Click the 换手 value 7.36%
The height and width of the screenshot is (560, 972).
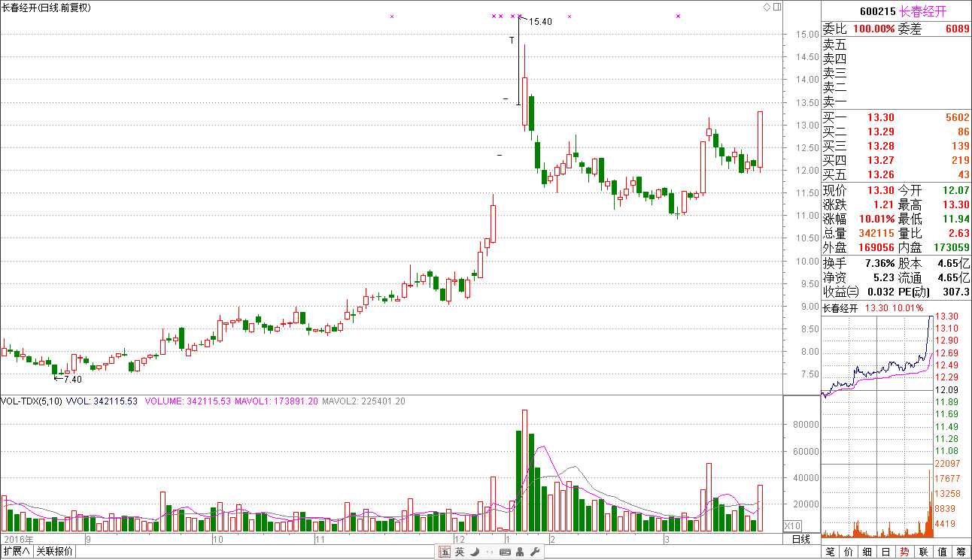[879, 263]
